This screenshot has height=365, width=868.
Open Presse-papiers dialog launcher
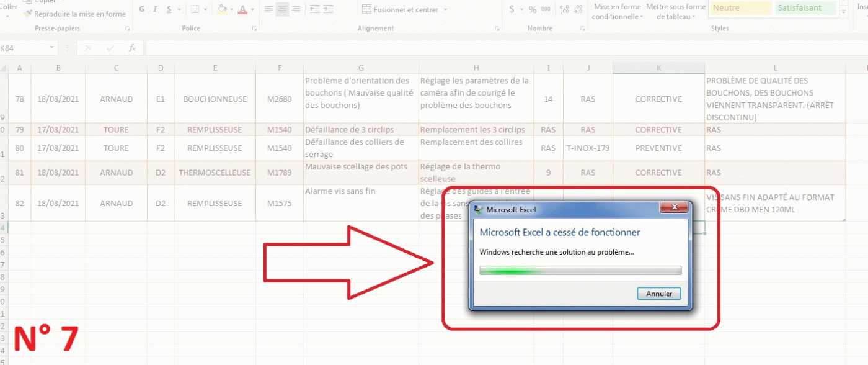point(128,29)
